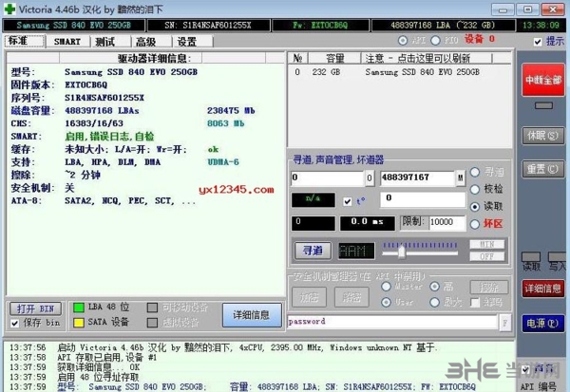
Task: Toggle the 提示 hints checkbox
Action: (538, 42)
